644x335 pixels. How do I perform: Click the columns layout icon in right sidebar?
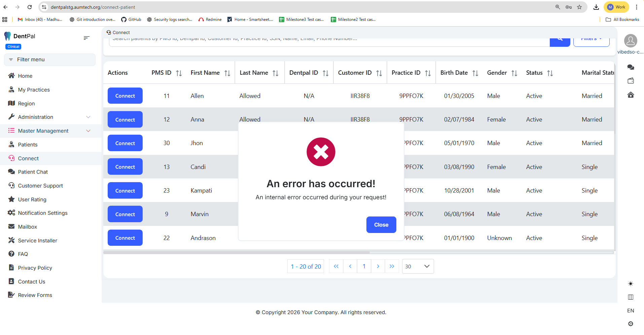pos(631,297)
